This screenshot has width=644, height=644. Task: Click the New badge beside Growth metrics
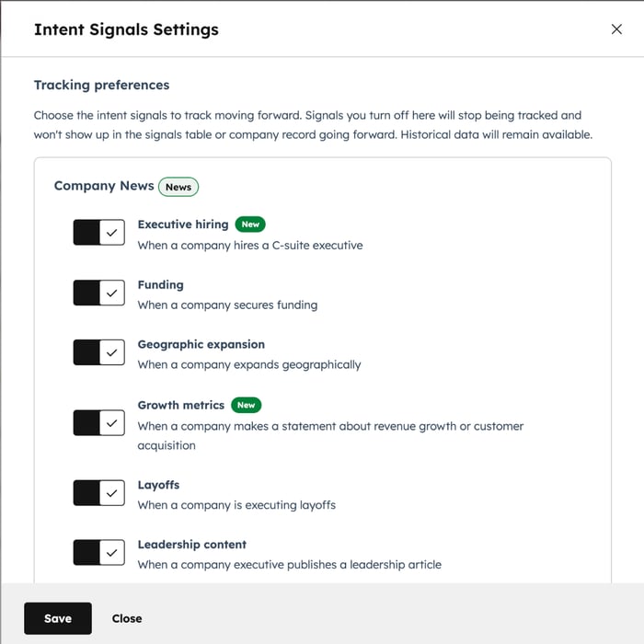[246, 405]
